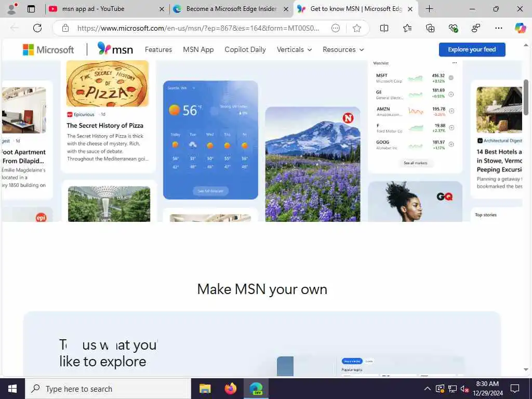
Task: Open the mountain wildflower photo card
Action: 312,164
